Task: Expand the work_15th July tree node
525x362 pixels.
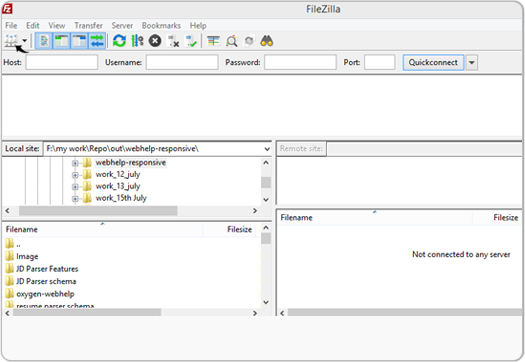Action: click(x=75, y=199)
